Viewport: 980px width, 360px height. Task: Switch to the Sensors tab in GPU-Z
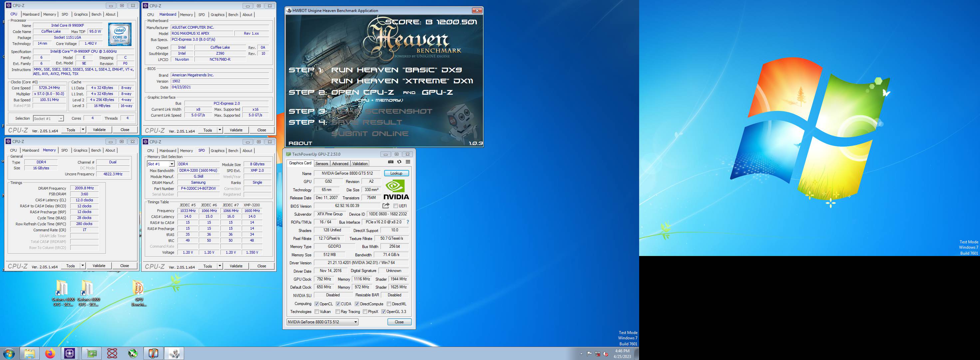(322, 163)
